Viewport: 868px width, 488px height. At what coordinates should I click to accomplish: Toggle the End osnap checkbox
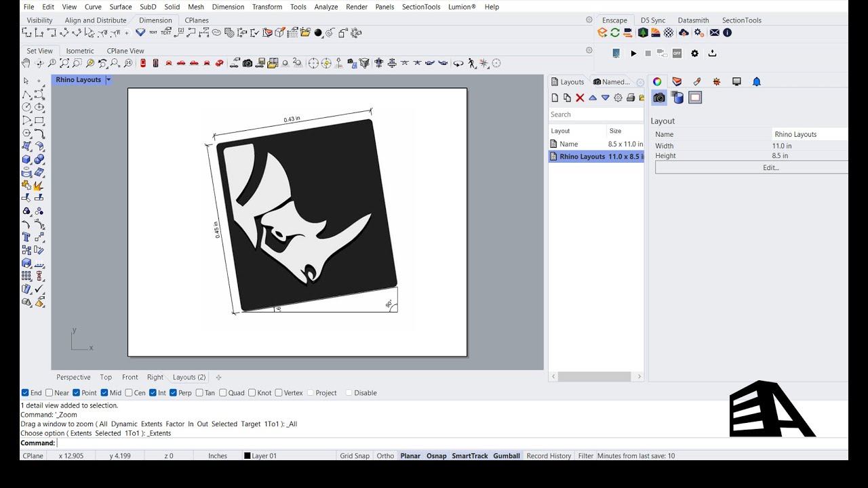click(25, 393)
